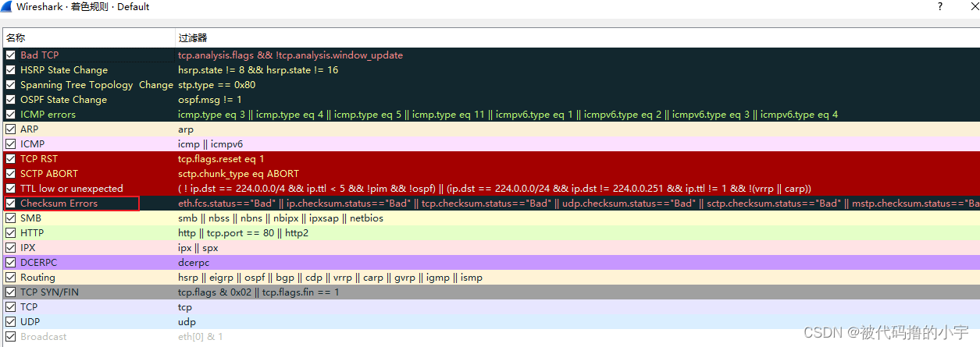Click the ip.dst == 224.0.0.0/4 TTL filter

point(494,189)
